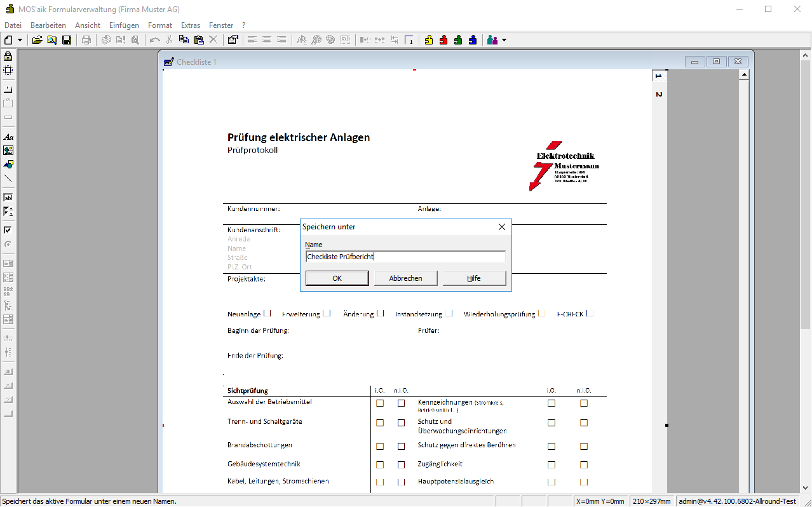Switch to page 2 tab of Checkliste
The width and height of the screenshot is (812, 507).
[x=659, y=94]
